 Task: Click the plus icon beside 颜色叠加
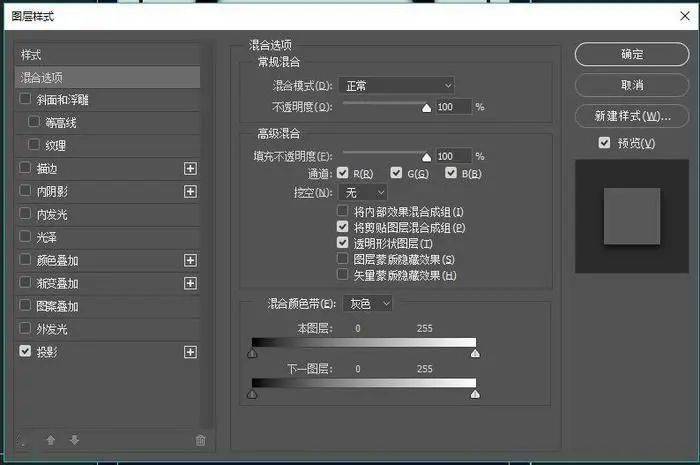click(190, 260)
